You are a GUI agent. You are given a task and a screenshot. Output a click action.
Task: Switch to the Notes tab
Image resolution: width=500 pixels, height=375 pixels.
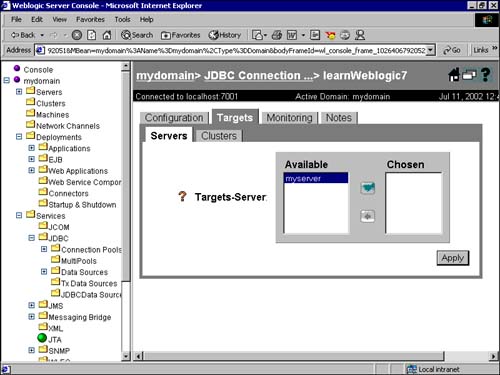[x=339, y=118]
